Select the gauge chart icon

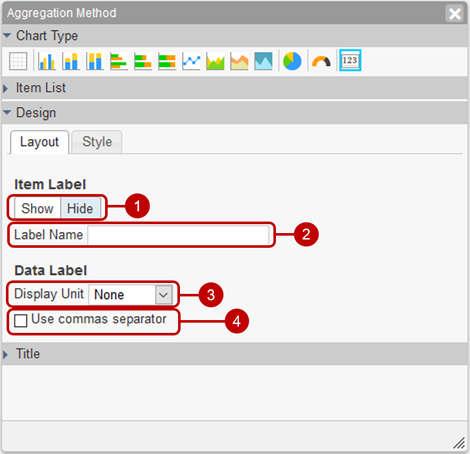coord(321,61)
